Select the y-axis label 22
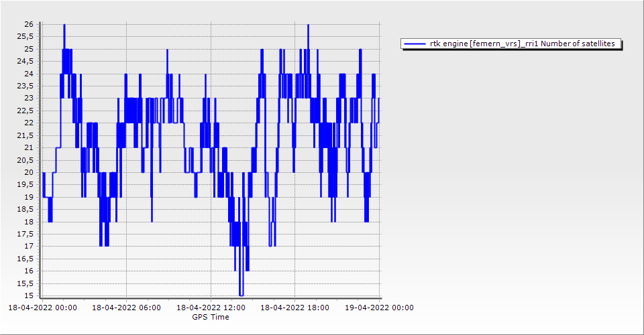This screenshot has width=644, height=335. click(29, 123)
